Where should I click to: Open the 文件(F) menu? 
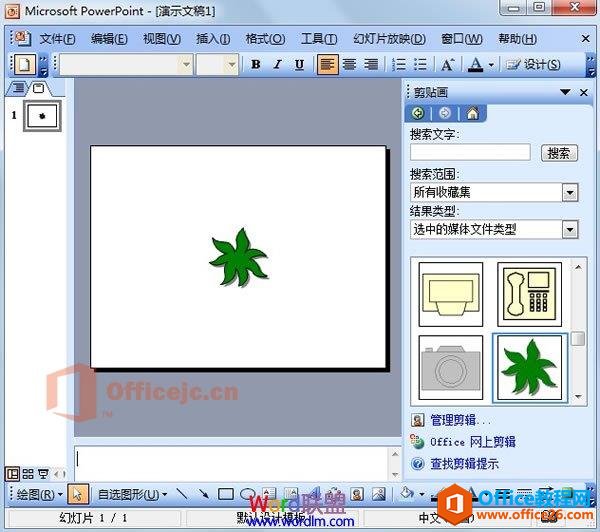pos(57,39)
